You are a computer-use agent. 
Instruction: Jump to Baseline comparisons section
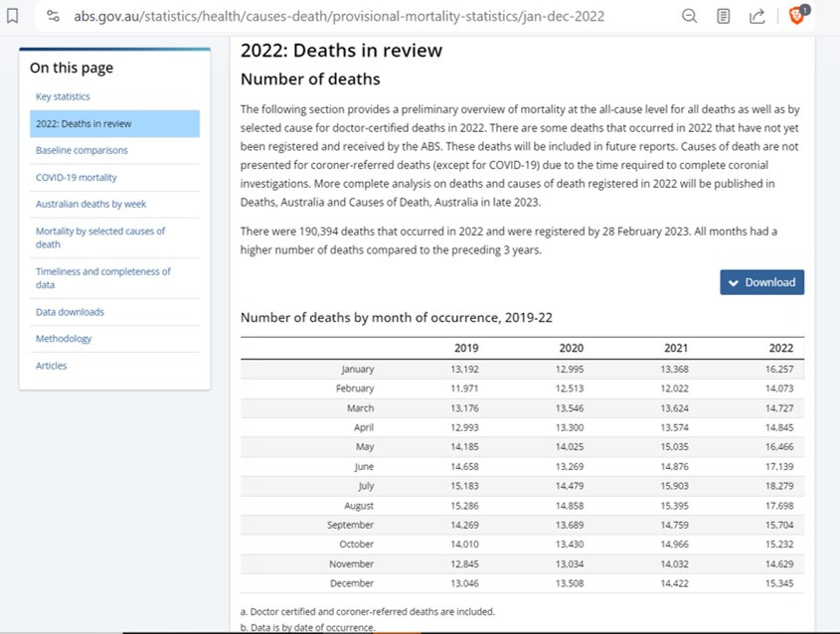(82, 150)
